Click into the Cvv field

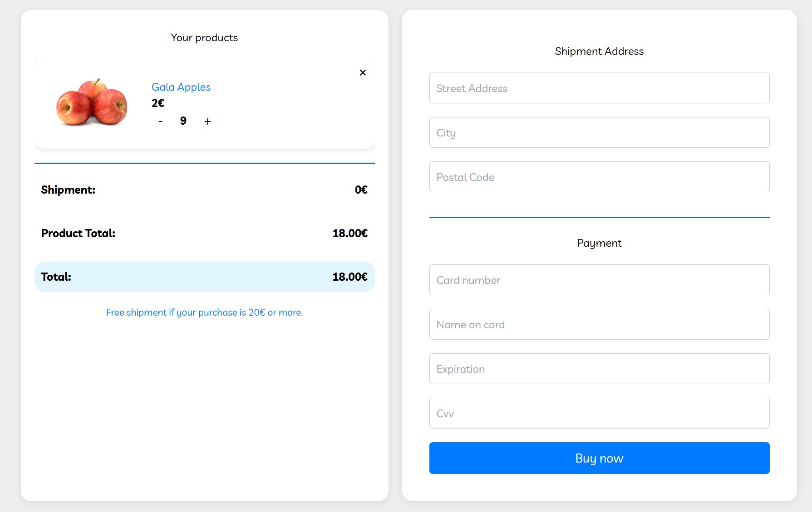tap(599, 413)
